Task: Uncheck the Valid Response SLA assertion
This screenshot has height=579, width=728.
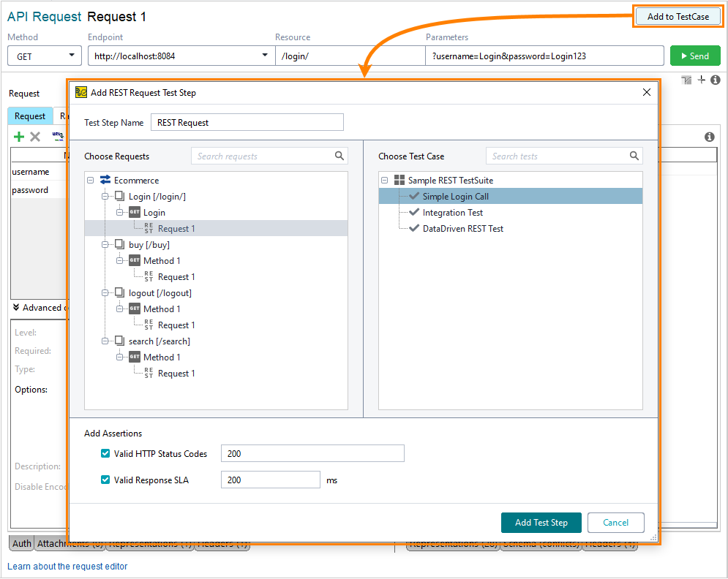Action: (105, 480)
